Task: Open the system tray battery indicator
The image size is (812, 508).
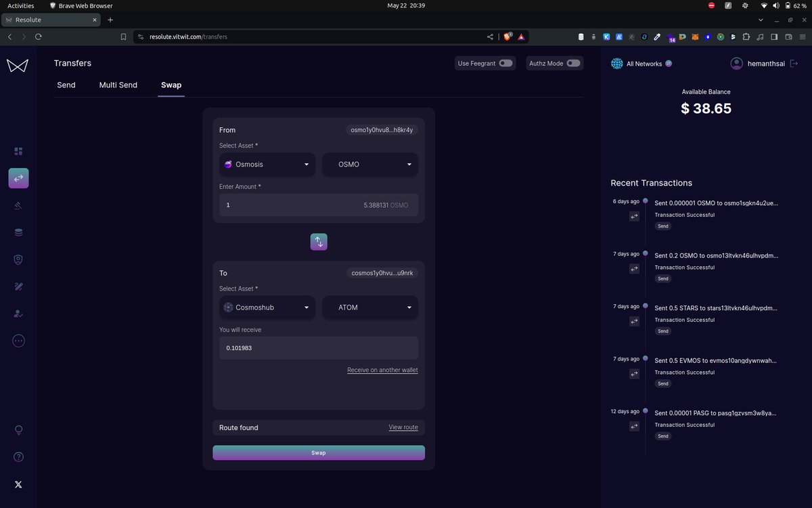Action: pos(796,5)
